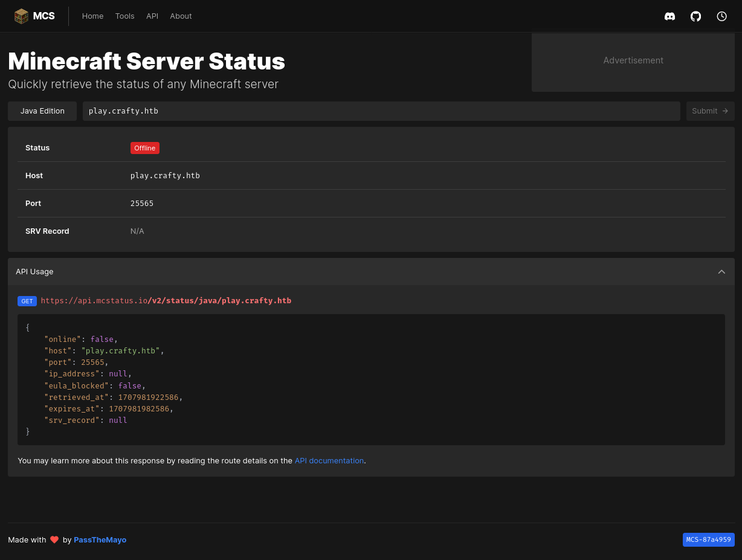Go to the Home menu item
This screenshot has width=742, height=560.
tap(92, 16)
